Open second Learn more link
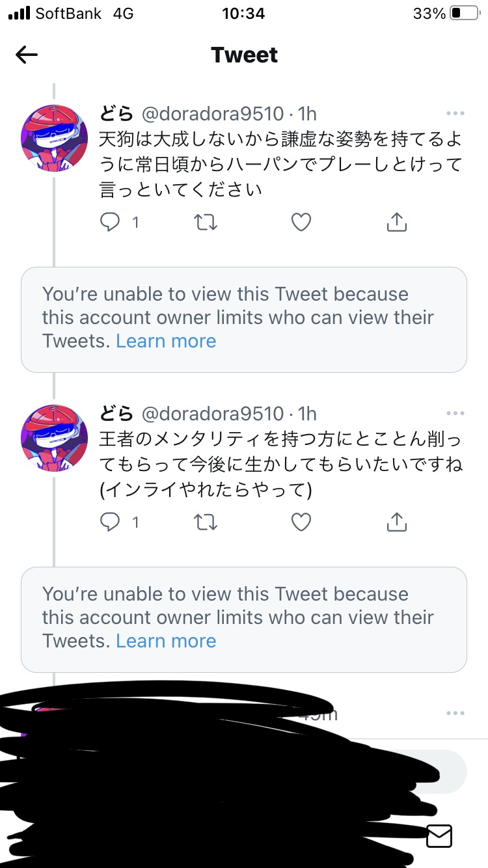 (x=166, y=641)
